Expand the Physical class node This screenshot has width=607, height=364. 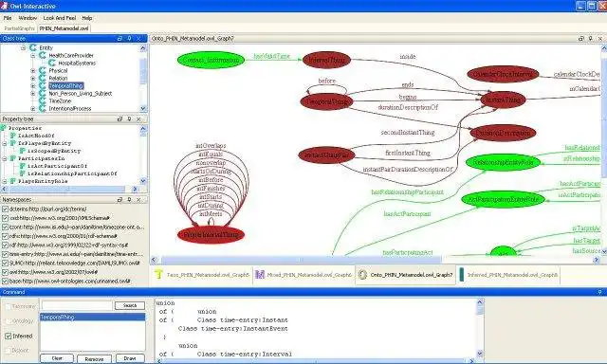click(x=33, y=71)
